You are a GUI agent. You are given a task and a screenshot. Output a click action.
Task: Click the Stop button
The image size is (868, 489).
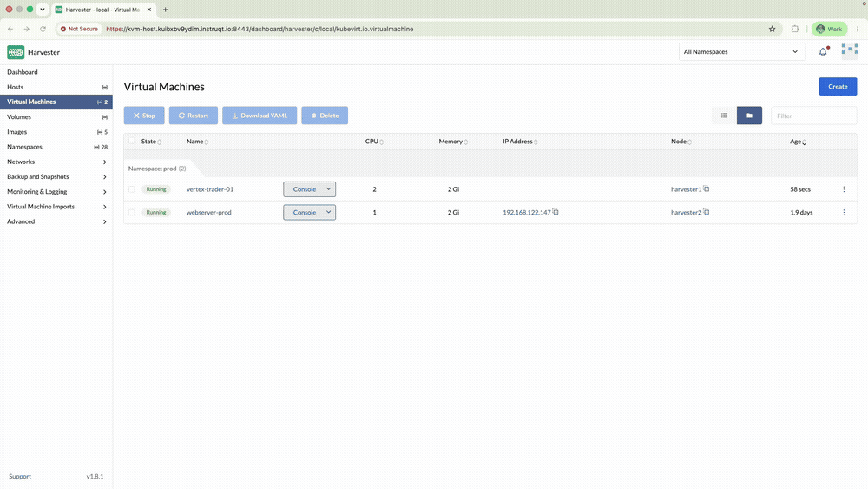coord(144,116)
